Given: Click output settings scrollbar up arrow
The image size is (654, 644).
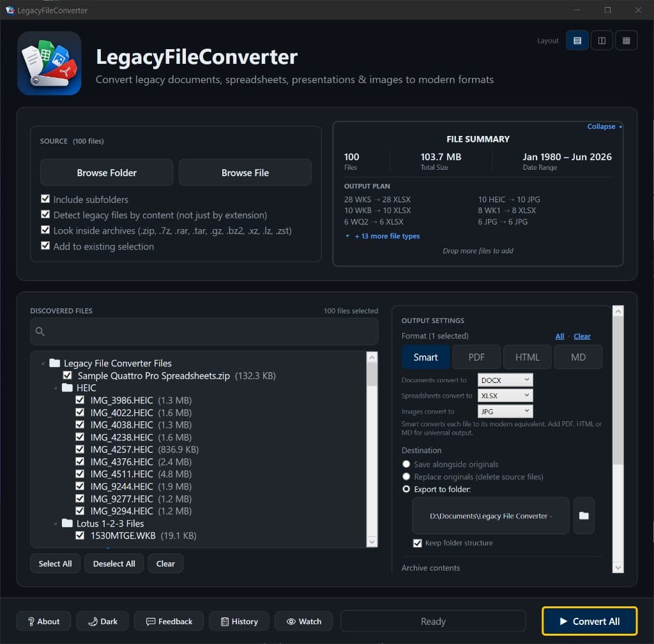Looking at the screenshot, I should point(618,311).
